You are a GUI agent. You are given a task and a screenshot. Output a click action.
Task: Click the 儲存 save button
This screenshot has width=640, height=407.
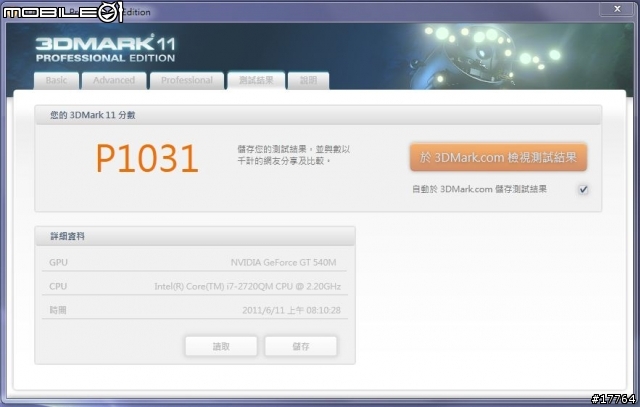(301, 347)
